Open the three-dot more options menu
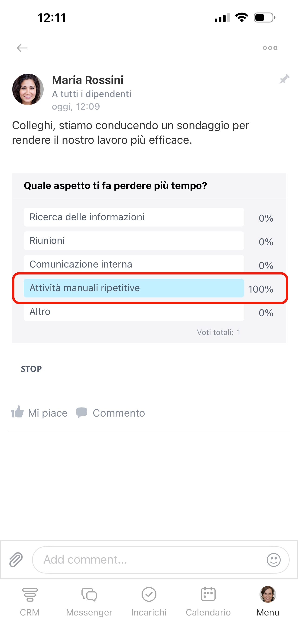Viewport: 298px width, 644px height. pyautogui.click(x=270, y=48)
